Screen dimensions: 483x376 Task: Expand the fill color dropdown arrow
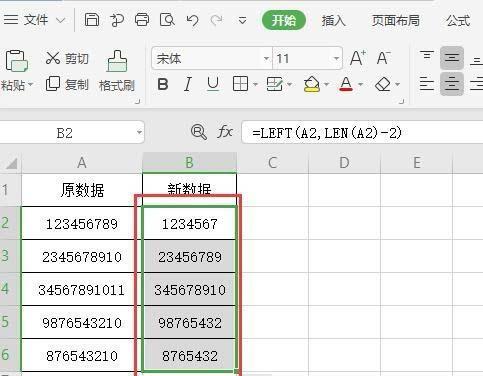[x=326, y=84]
